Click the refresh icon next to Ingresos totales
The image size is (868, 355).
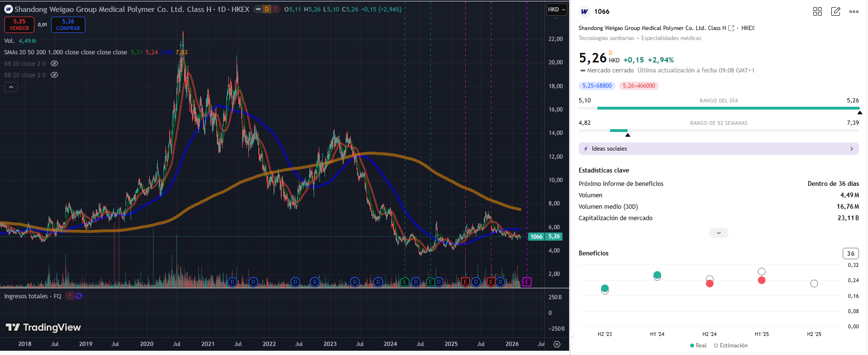tap(79, 296)
